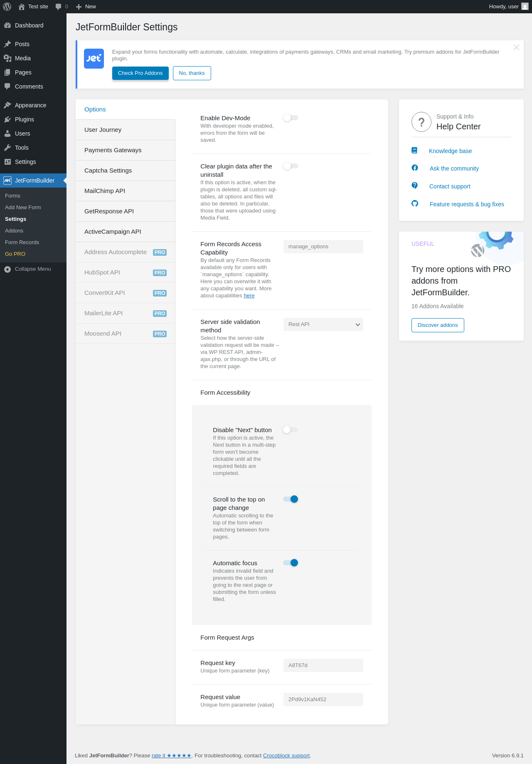
Task: Click the Check Pro Addons button
Action: pos(140,73)
